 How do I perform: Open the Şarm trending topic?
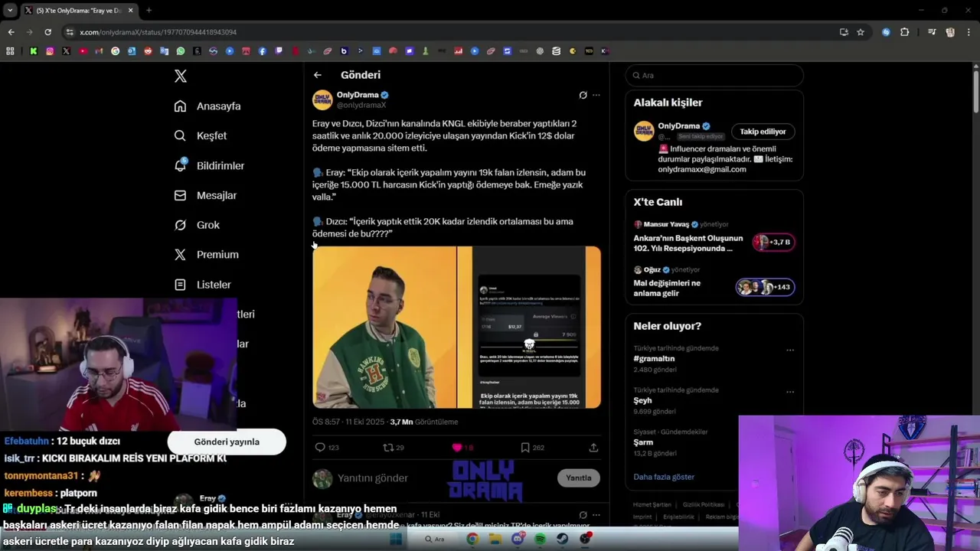[643, 442]
